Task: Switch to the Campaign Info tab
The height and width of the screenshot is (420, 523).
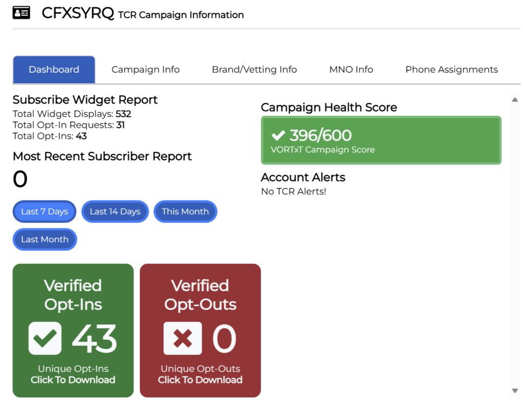Action: pyautogui.click(x=146, y=69)
